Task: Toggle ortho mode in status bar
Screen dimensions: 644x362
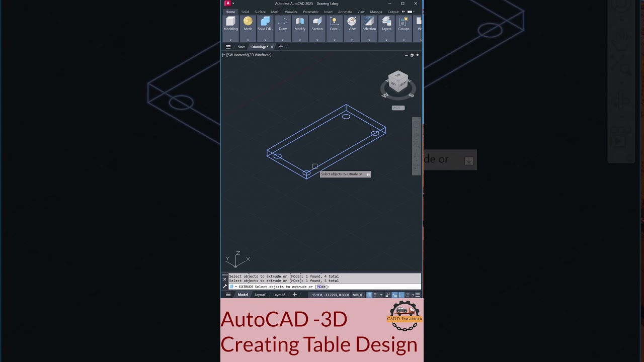Action: 401,295
